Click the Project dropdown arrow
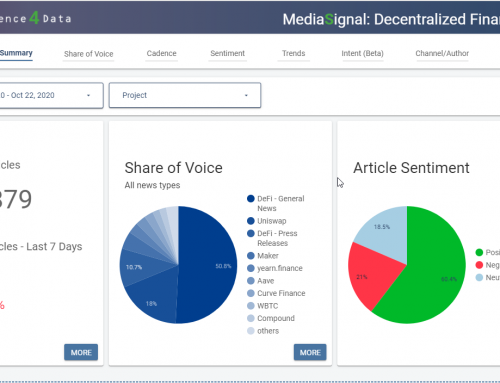 click(x=246, y=95)
